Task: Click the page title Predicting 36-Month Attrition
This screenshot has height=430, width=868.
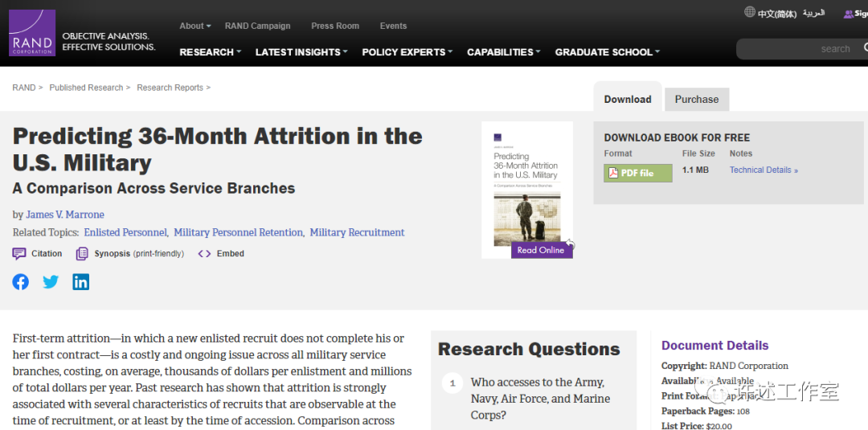Action: (217, 149)
